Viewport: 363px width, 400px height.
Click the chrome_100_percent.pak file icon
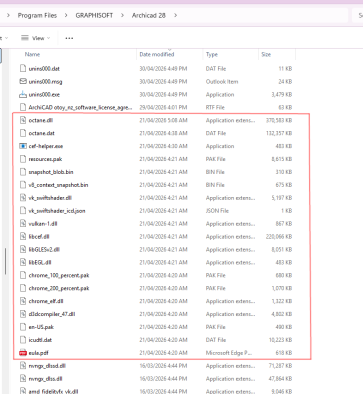click(23, 275)
